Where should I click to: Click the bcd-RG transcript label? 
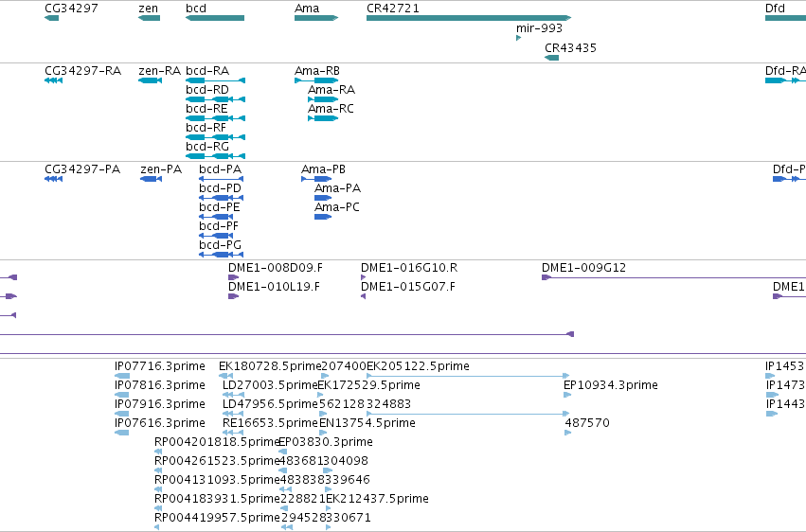pyautogui.click(x=207, y=147)
